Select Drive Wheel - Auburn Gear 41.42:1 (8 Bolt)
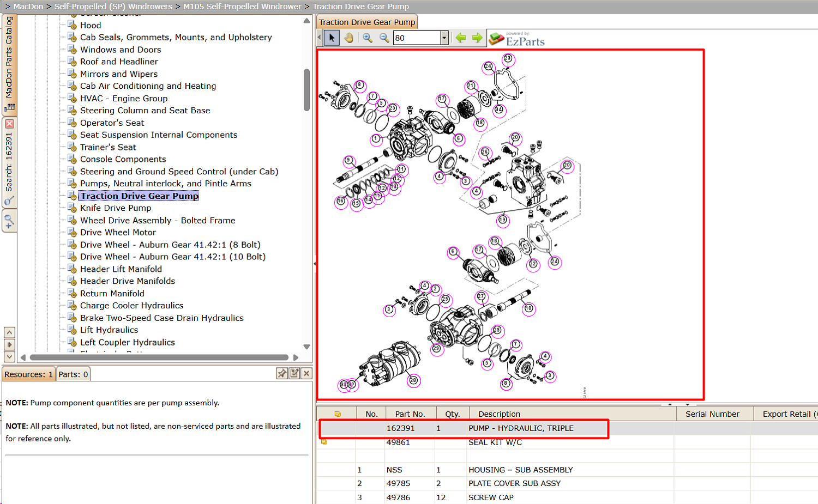 coord(170,245)
